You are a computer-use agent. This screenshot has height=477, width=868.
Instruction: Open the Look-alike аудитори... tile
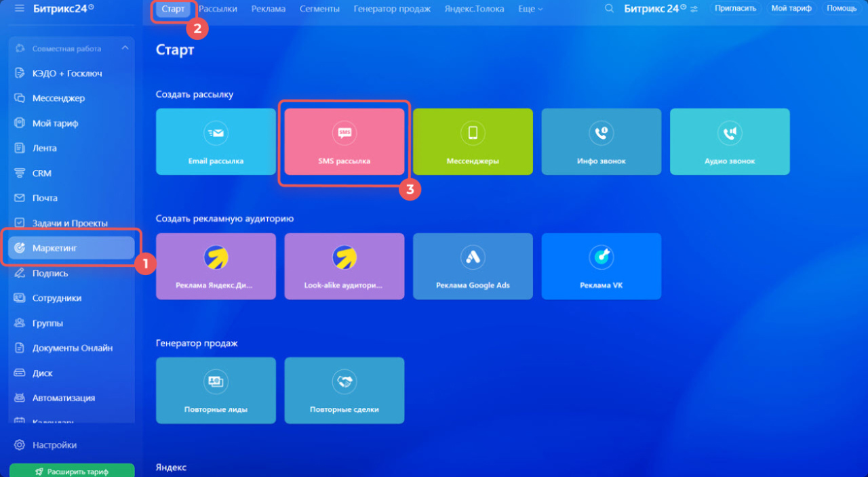(344, 266)
